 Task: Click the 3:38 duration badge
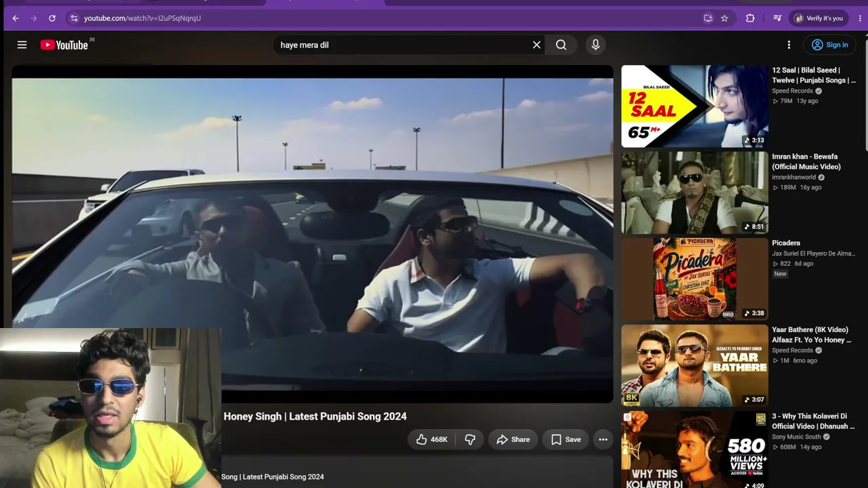(754, 313)
